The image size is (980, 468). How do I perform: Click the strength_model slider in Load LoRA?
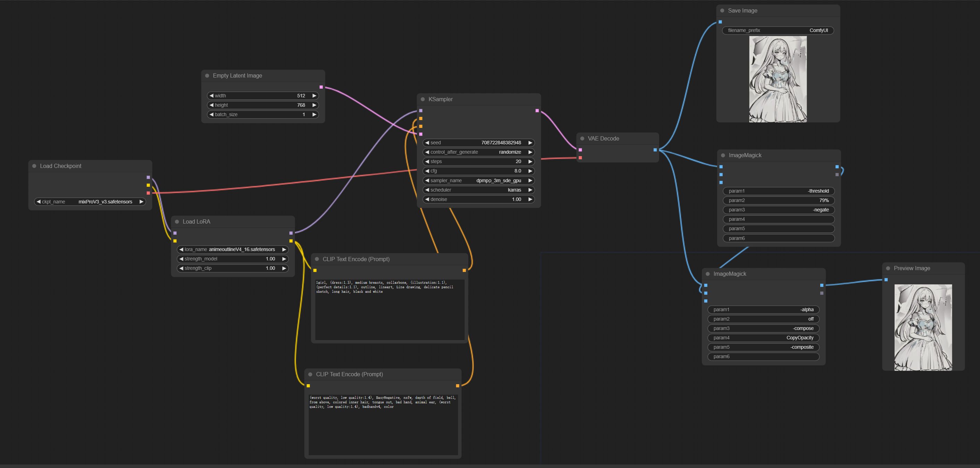(232, 259)
